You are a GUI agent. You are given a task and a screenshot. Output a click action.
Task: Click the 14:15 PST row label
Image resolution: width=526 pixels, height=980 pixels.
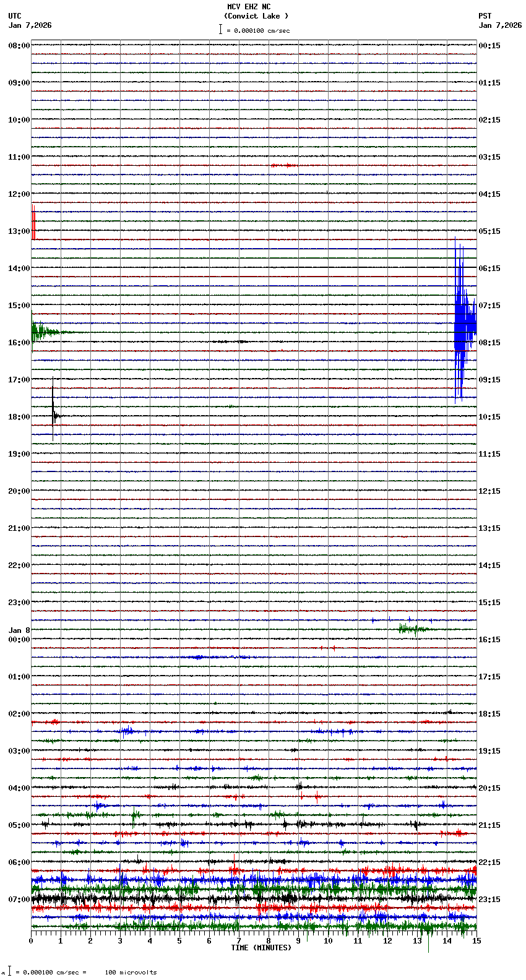click(489, 565)
